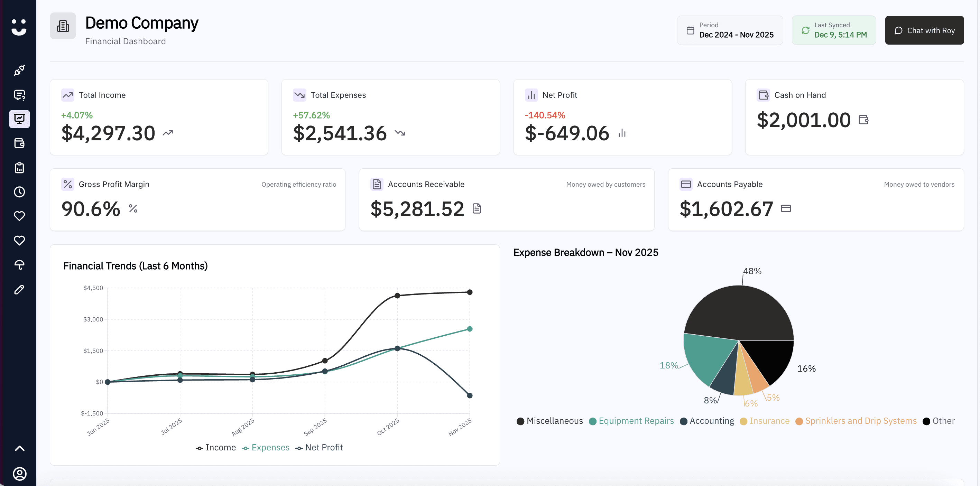The image size is (980, 486).
Task: Open Chat with Roy
Action: (924, 30)
